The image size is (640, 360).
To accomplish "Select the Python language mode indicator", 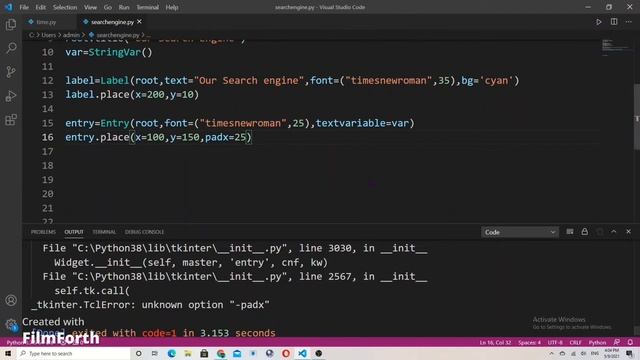I will [x=597, y=342].
